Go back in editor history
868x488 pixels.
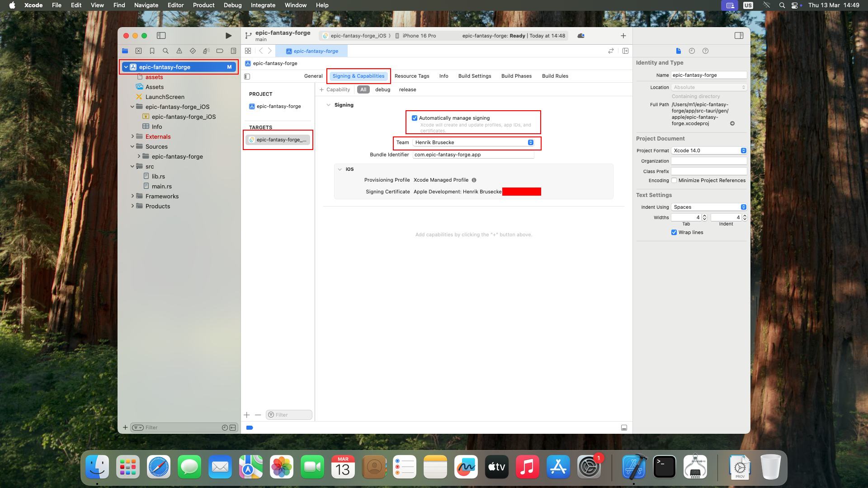pos(260,51)
